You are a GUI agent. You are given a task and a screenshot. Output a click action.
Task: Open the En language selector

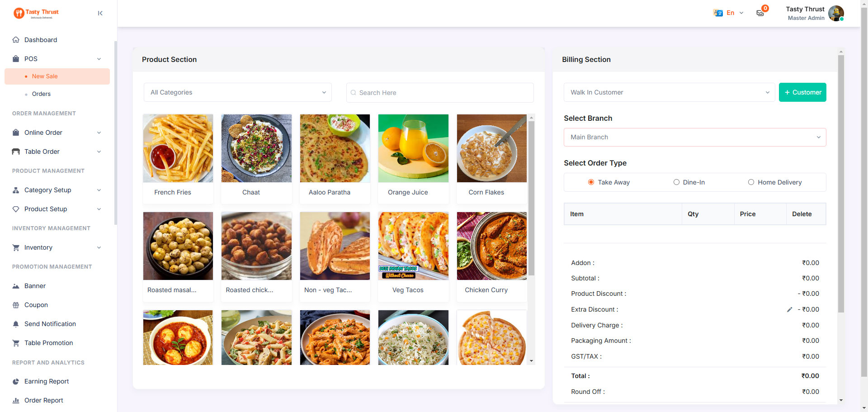pos(728,13)
